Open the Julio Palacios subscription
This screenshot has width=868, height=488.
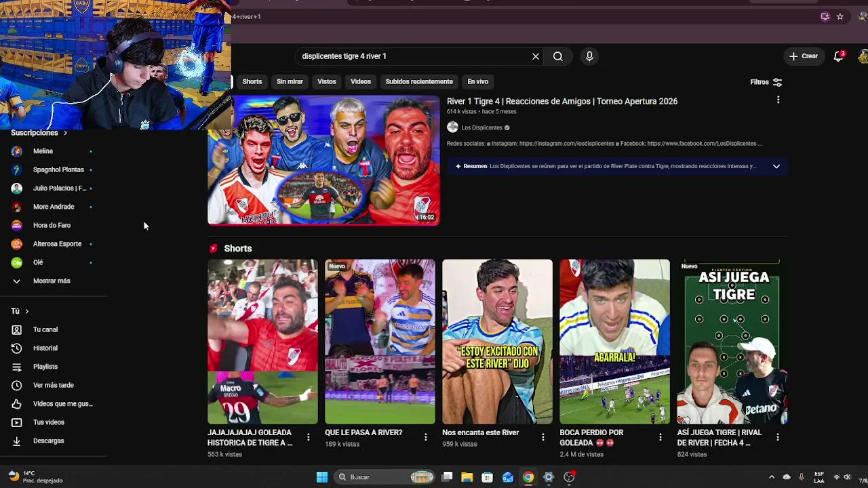59,188
